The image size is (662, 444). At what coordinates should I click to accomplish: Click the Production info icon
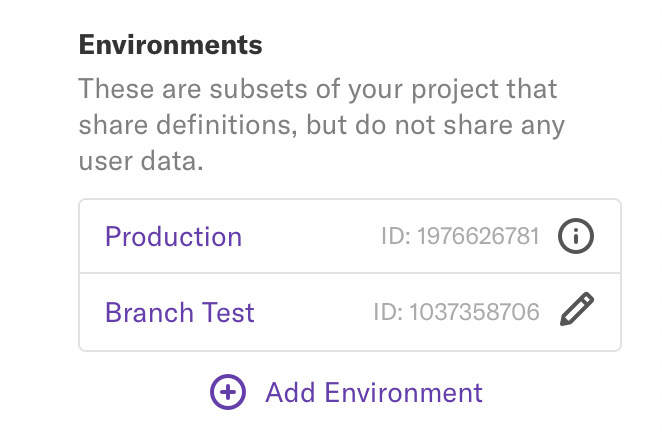click(575, 237)
